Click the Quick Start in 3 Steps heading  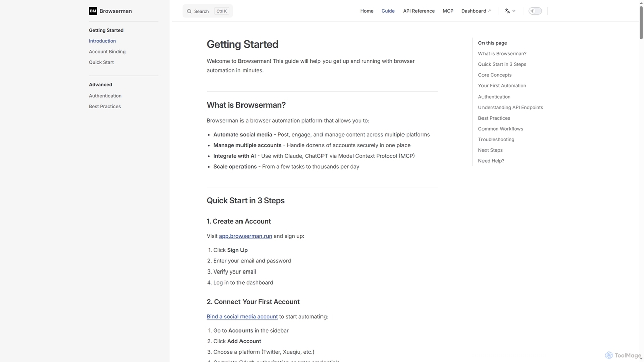[246, 200]
